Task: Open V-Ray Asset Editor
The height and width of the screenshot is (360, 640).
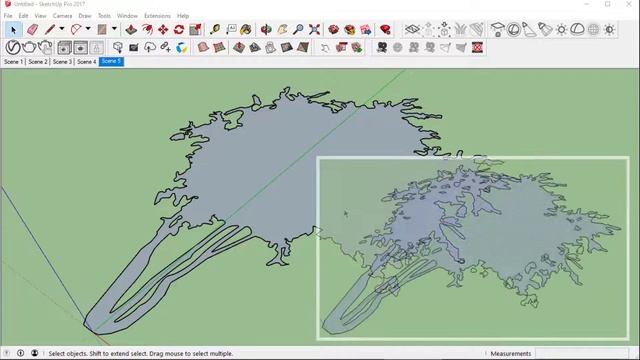Action: click(13, 47)
